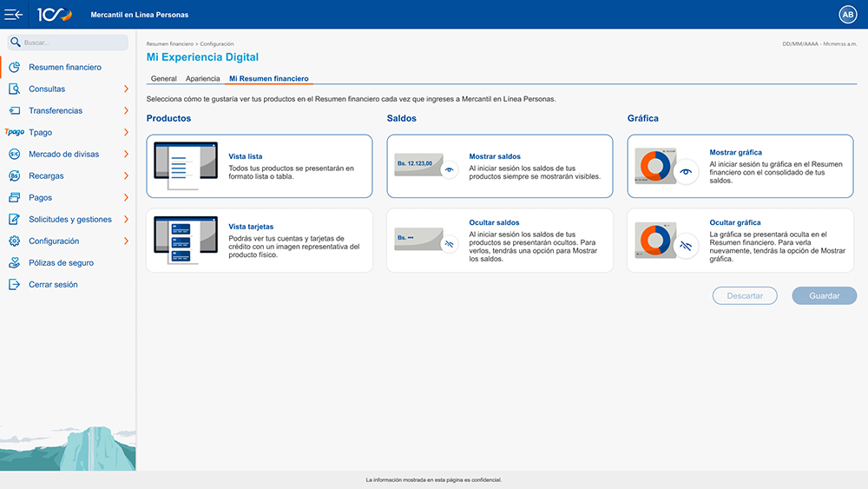
Task: Click the Transferencias menu label
Action: click(x=56, y=110)
